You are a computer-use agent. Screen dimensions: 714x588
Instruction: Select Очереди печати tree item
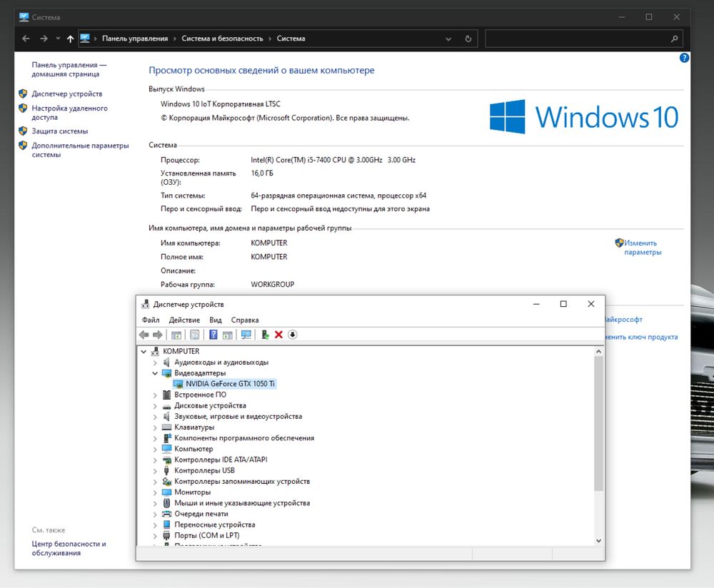pyautogui.click(x=201, y=514)
